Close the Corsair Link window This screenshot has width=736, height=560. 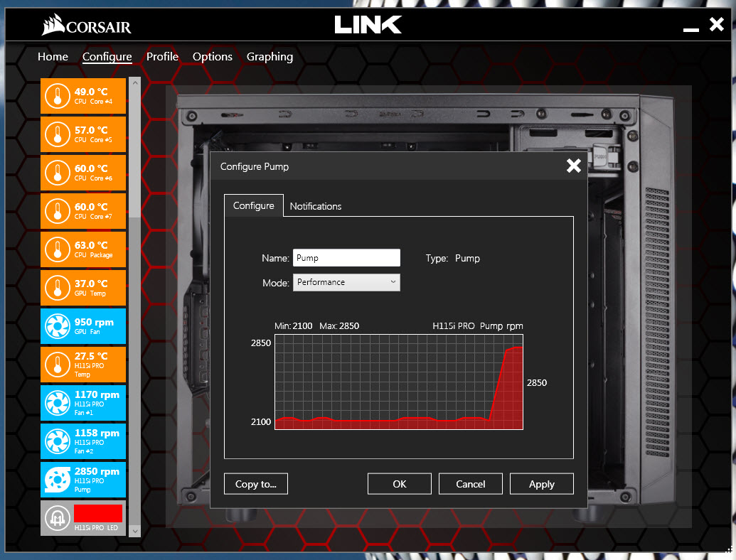point(717,24)
